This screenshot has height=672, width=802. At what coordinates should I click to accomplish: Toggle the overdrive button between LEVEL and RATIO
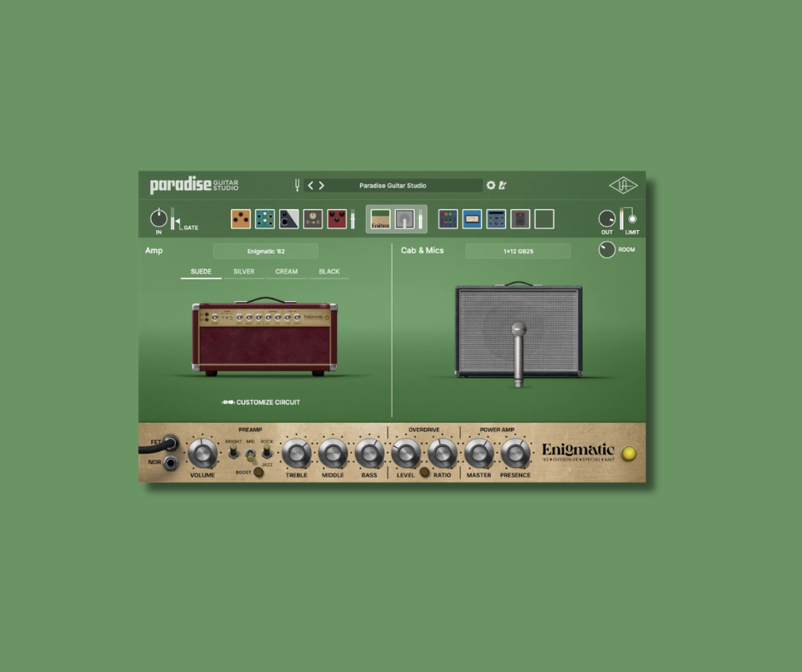pos(424,472)
